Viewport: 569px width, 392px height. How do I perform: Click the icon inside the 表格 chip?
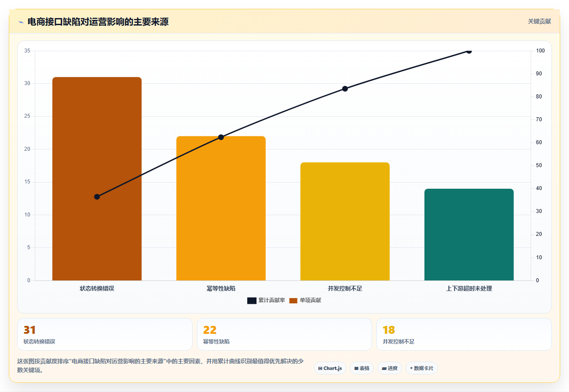point(356,368)
